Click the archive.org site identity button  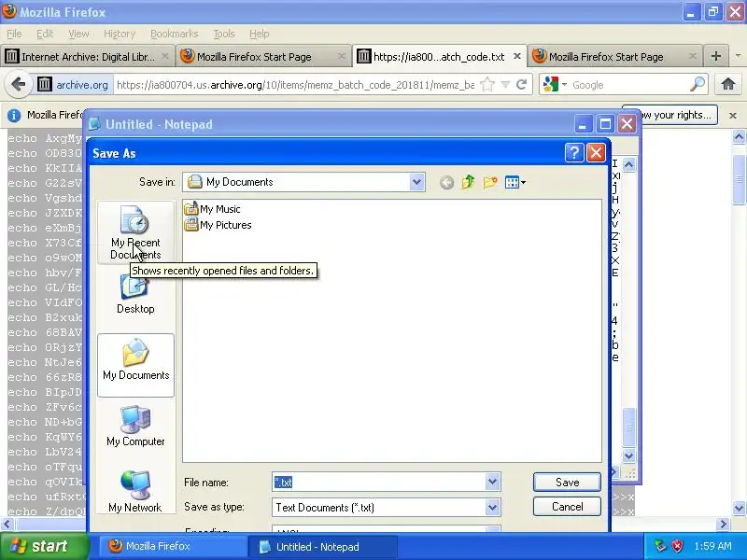point(73,85)
